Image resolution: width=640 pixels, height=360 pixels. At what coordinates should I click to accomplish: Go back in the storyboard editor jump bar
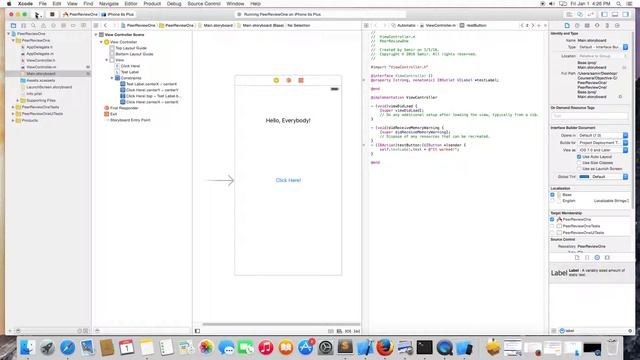coord(105,25)
